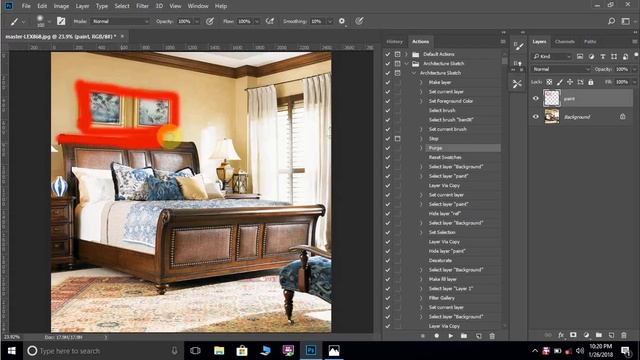Switch to the Channels tab
Image resolution: width=640 pixels, height=360 pixels.
[565, 42]
